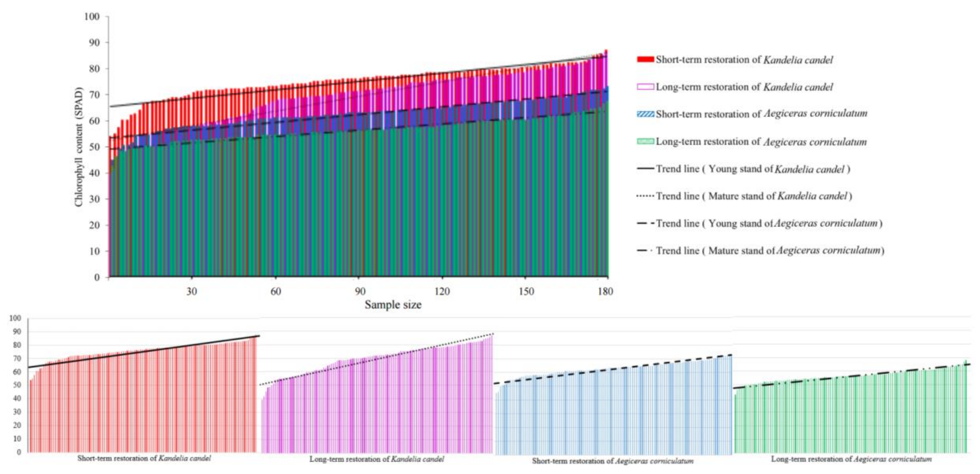Click the 30 tick label on x-axis
Screen dimensions: 980x474
[192, 292]
